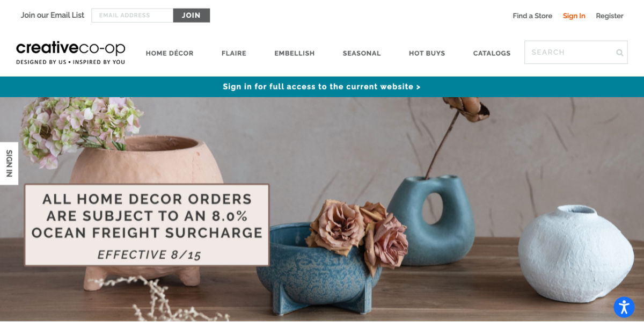The height and width of the screenshot is (327, 644).
Task: Click the Find a Store link
Action: 532,16
